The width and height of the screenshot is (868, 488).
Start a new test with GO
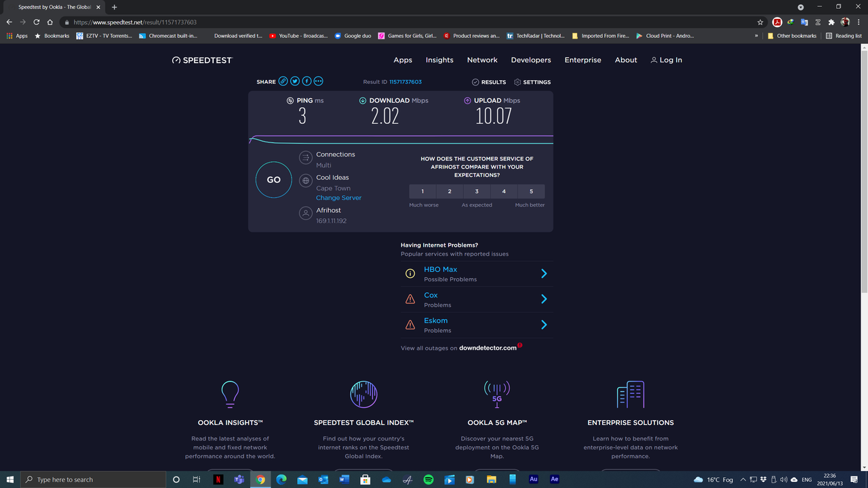273,180
